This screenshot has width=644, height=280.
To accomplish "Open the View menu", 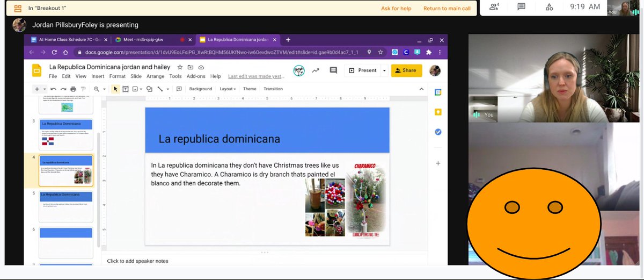I will coord(82,76).
